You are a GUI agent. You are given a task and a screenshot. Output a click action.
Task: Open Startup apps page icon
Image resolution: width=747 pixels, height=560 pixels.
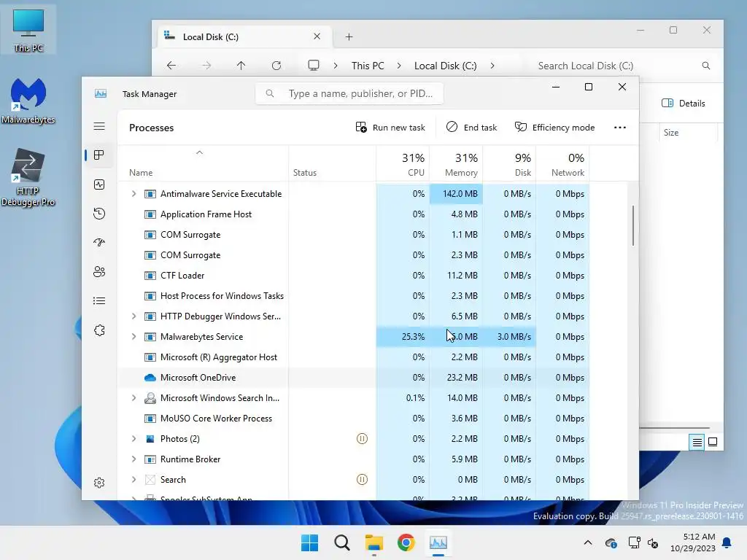99,242
